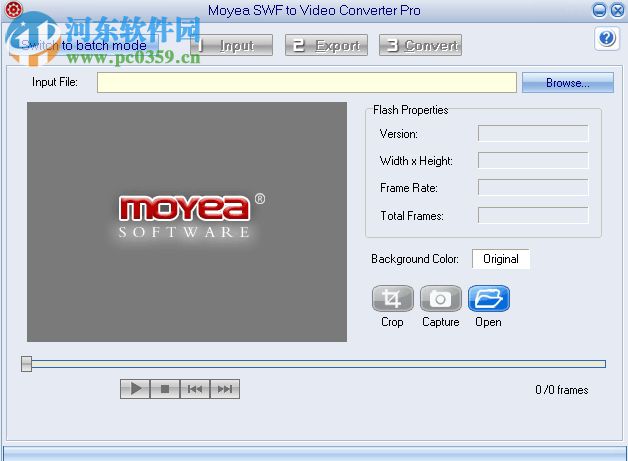Click the Browse... button
Screen dimensions: 628x461
(568, 83)
